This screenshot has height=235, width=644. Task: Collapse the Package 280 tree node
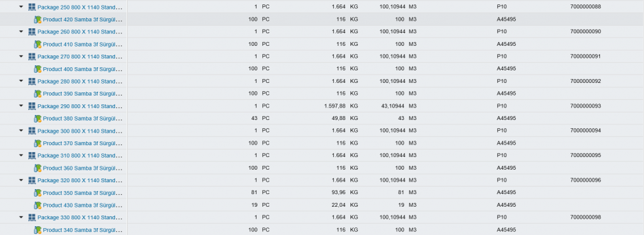pos(21,81)
